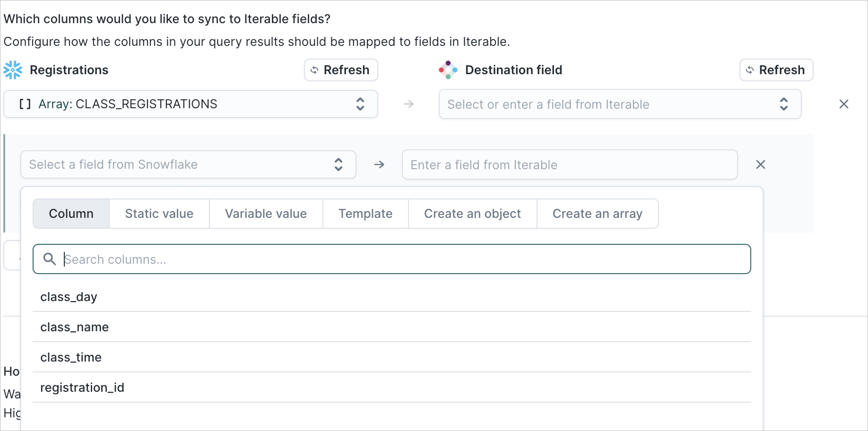This screenshot has height=431, width=868.
Task: Click the Enter a field from Iterable input
Action: tap(570, 164)
